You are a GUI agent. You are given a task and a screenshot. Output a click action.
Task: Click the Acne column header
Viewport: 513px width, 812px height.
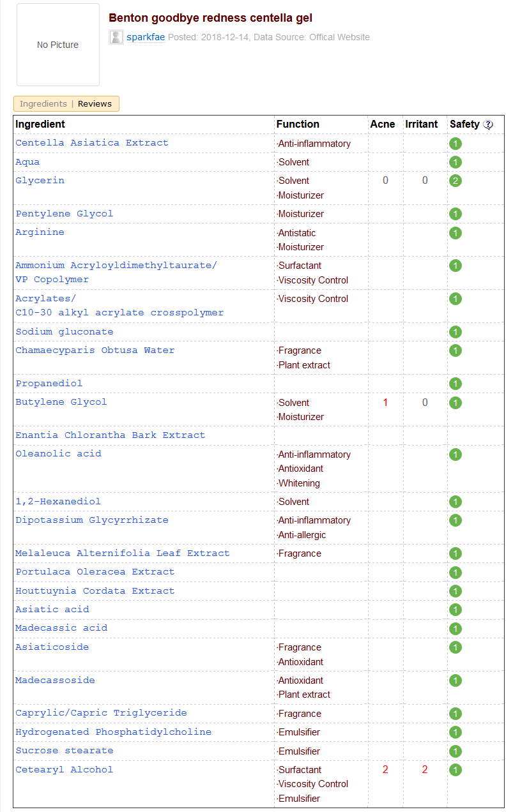[383, 124]
